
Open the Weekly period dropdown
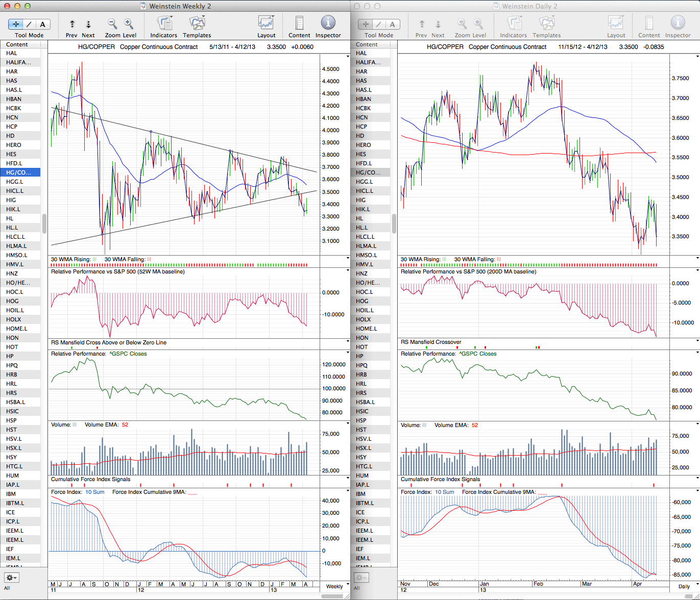click(x=334, y=586)
